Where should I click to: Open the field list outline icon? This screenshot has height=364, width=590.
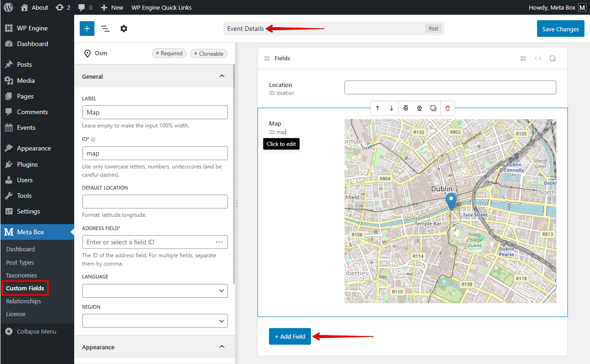coord(105,29)
